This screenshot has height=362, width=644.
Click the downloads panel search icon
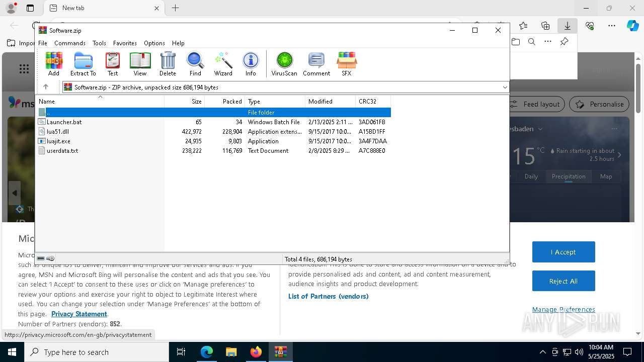pos(531,42)
